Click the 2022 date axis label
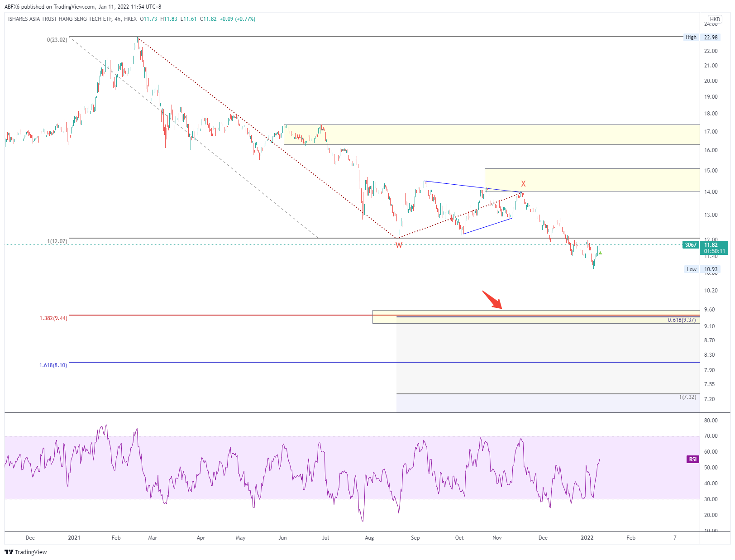This screenshot has width=735, height=560. 587,538
